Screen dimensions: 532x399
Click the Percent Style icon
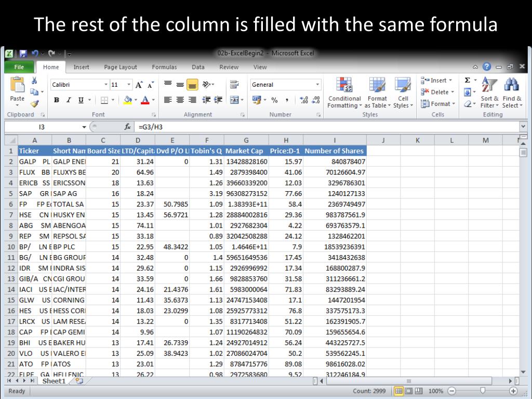pos(274,100)
